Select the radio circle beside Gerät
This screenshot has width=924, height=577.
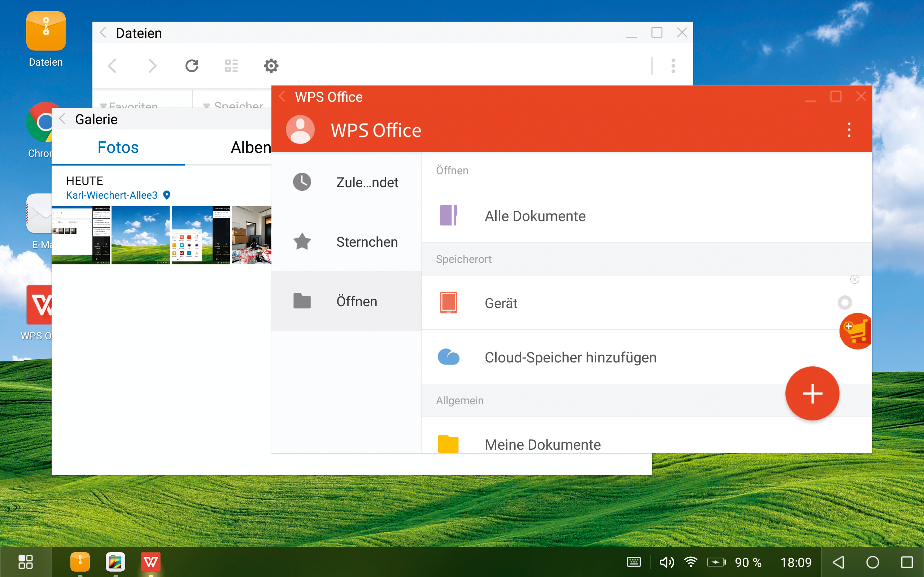(845, 303)
